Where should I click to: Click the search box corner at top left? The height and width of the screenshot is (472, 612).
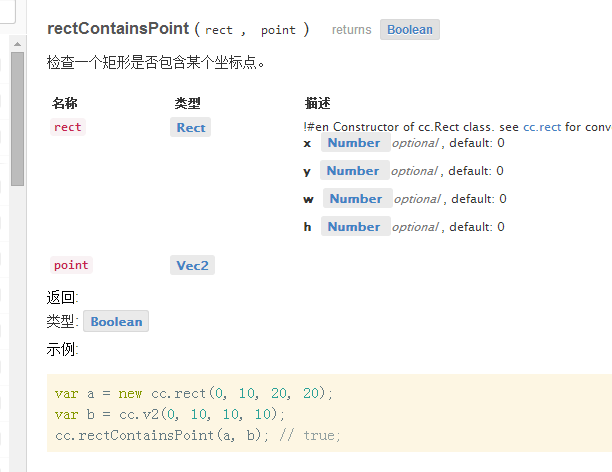pyautogui.click(x=7, y=12)
